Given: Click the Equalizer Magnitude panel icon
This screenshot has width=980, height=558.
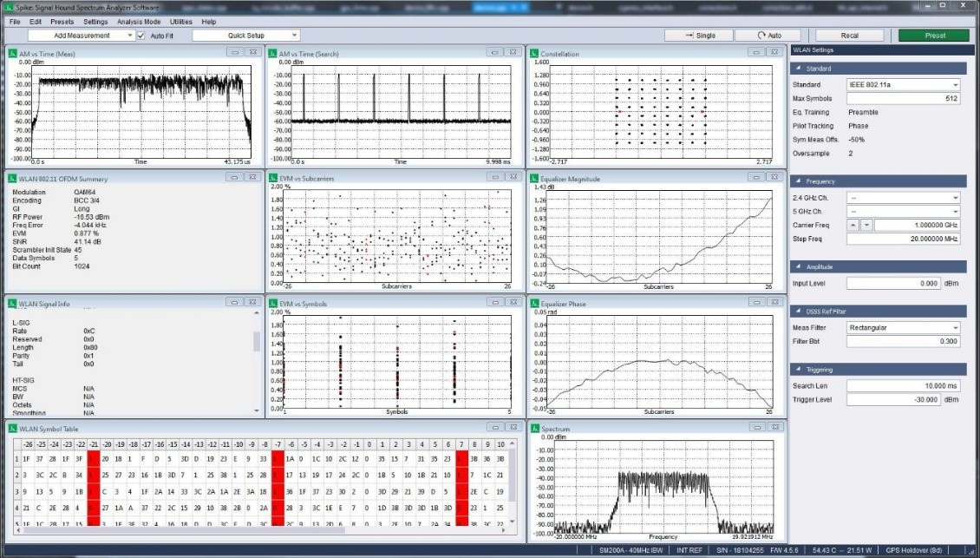Looking at the screenshot, I should coord(535,179).
